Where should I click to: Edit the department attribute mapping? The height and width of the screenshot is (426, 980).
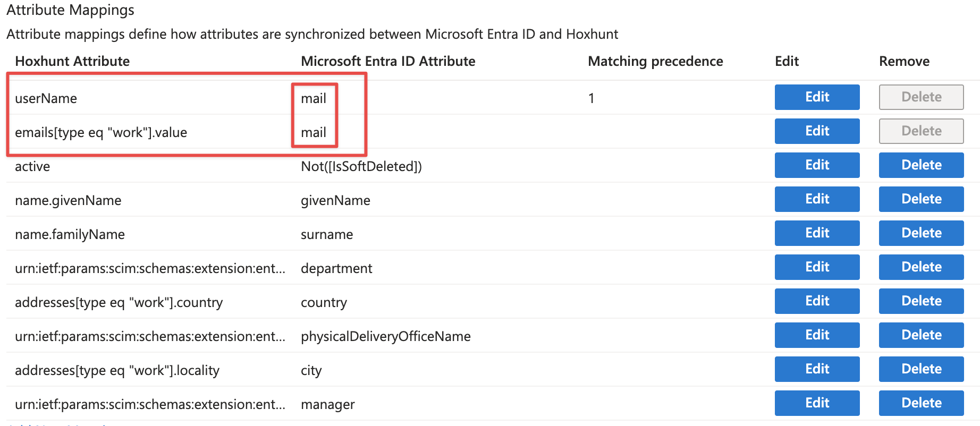[817, 267]
